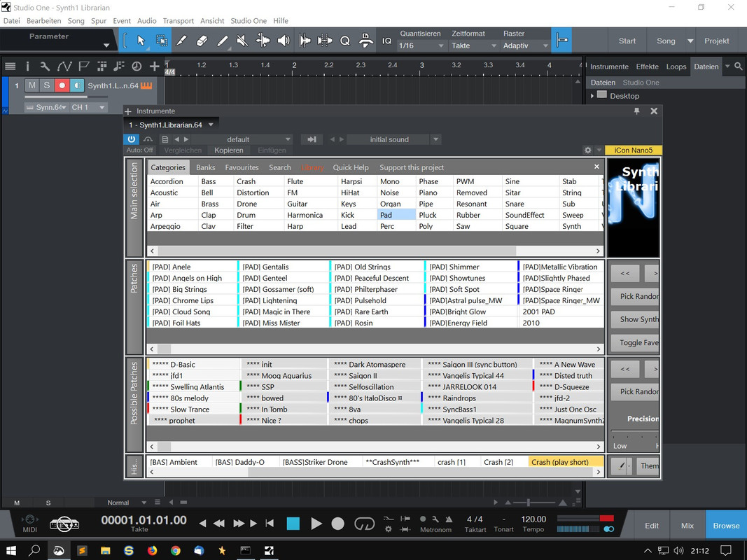Screen dimensions: 747x560
Task: Click transport Record button
Action: click(x=337, y=524)
